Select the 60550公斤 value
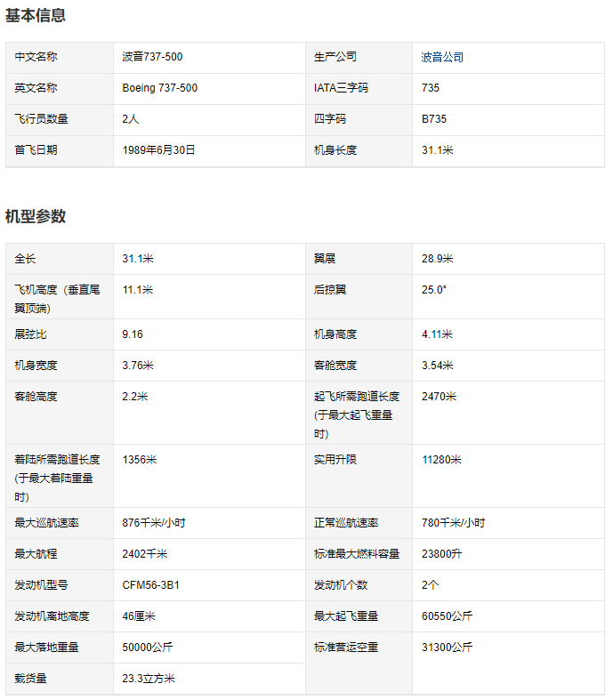 tap(447, 616)
